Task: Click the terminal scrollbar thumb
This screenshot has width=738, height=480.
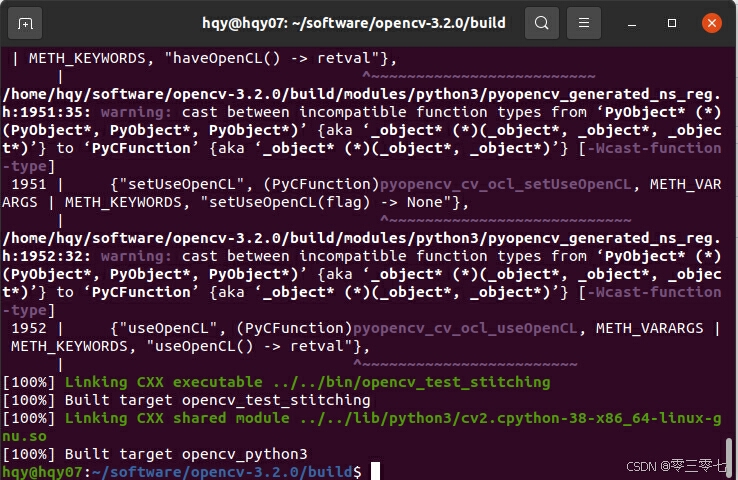Action: [729, 457]
